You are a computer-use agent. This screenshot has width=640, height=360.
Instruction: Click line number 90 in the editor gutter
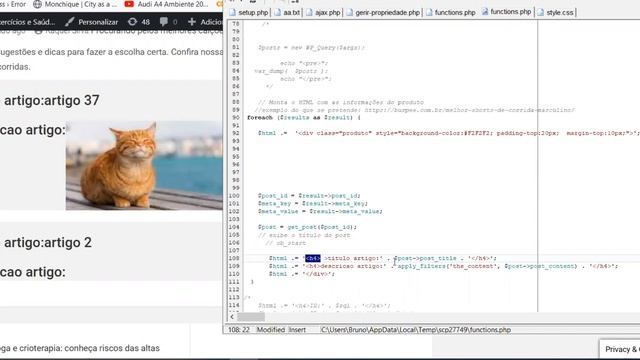pyautogui.click(x=236, y=118)
